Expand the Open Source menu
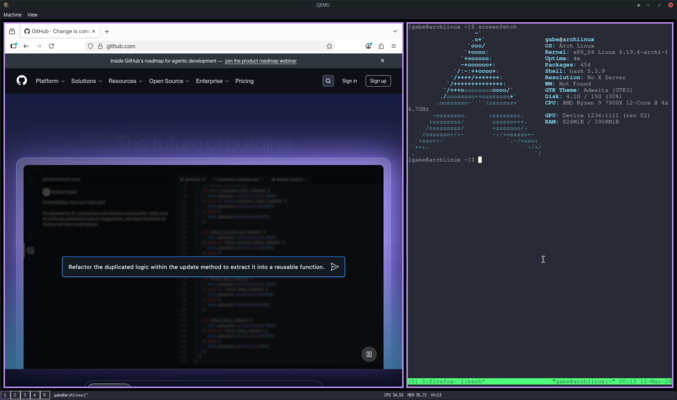Screen dimensions: 677x400 coord(169,81)
